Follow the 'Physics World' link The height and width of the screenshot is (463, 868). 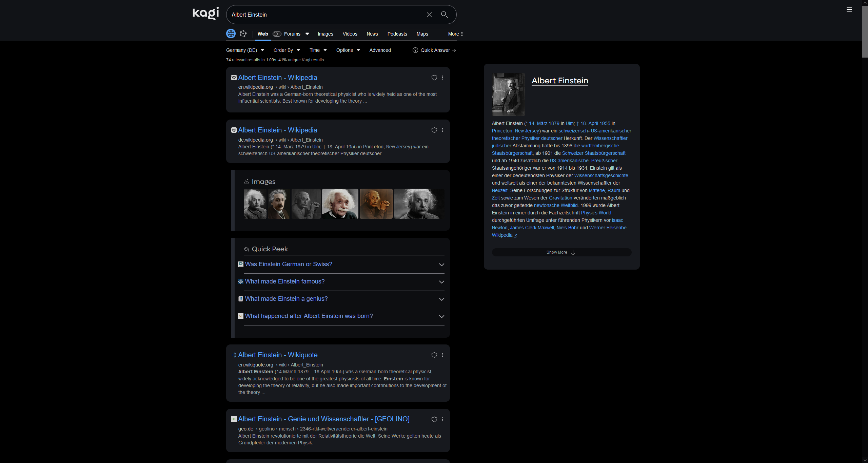click(x=596, y=213)
